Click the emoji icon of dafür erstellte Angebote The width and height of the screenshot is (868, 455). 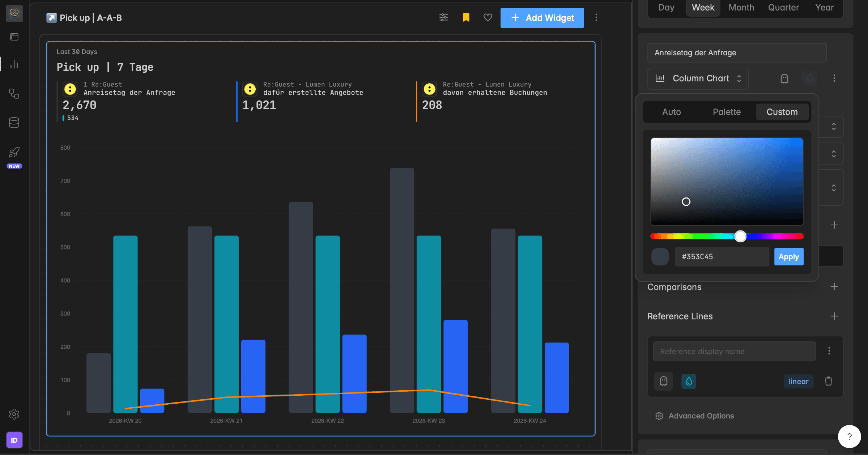[250, 89]
